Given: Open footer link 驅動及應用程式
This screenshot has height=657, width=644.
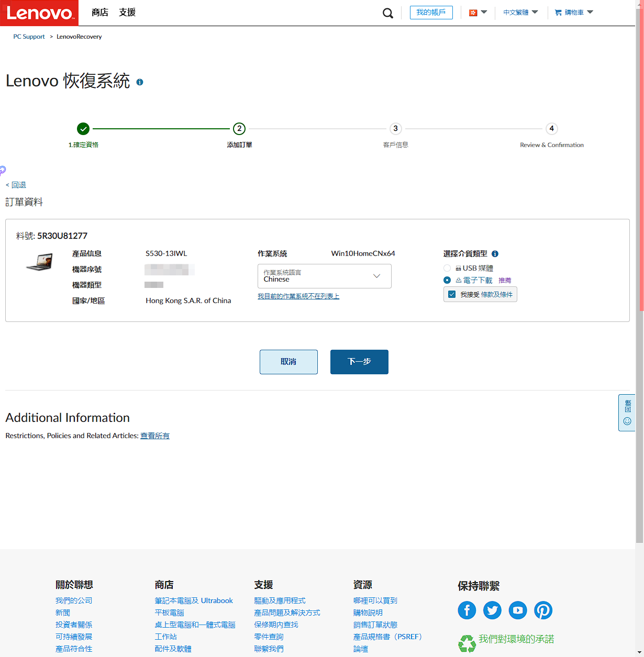Looking at the screenshot, I should [x=280, y=600].
